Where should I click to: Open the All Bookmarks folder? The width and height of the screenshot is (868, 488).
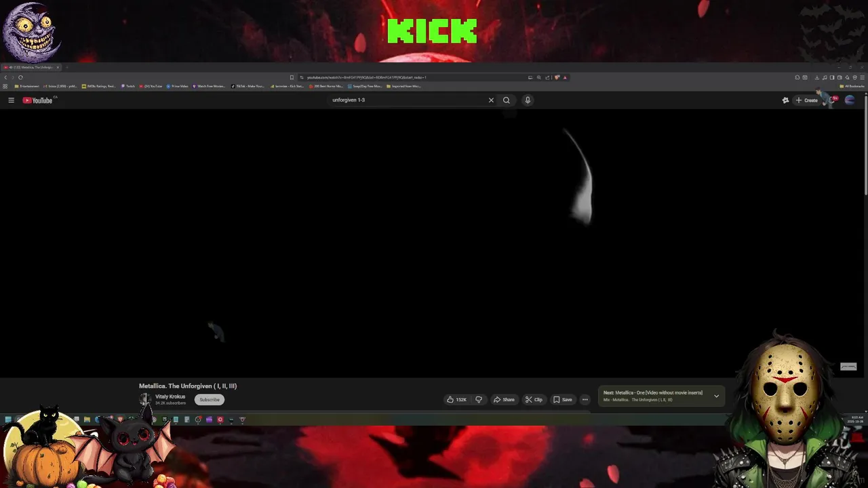(852, 86)
